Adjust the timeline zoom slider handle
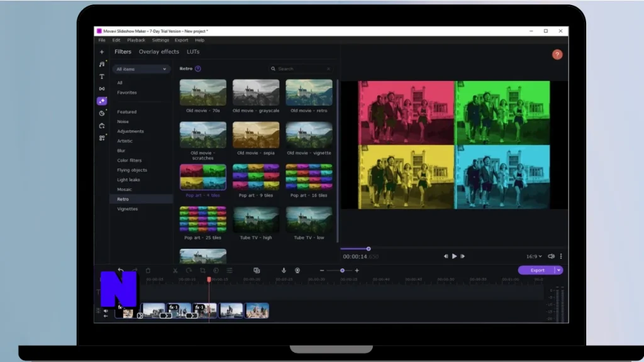Screen dimensions: 644x362 342,270
